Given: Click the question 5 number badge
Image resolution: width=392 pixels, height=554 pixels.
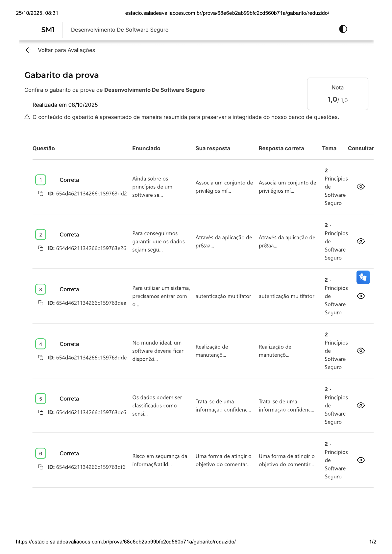Looking at the screenshot, I should click(x=40, y=399).
